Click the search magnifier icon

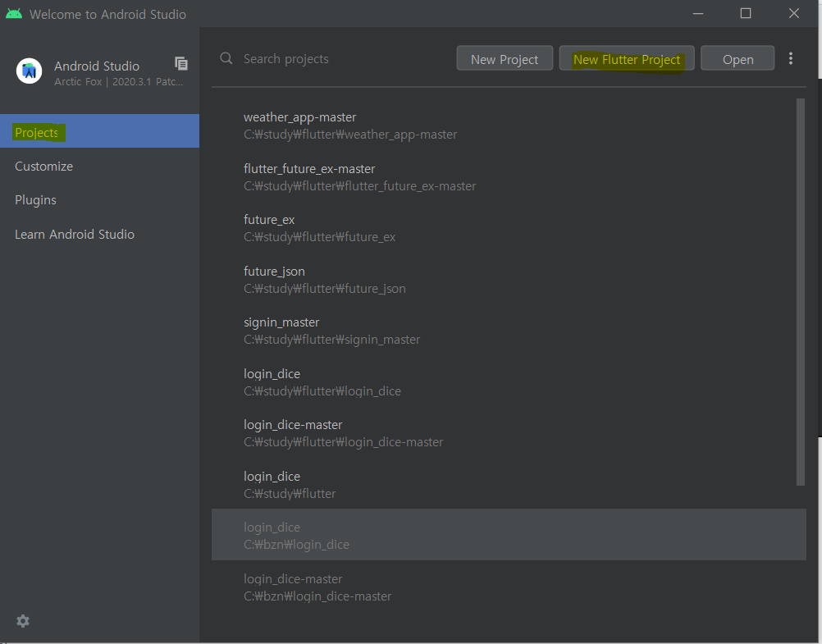coord(226,58)
